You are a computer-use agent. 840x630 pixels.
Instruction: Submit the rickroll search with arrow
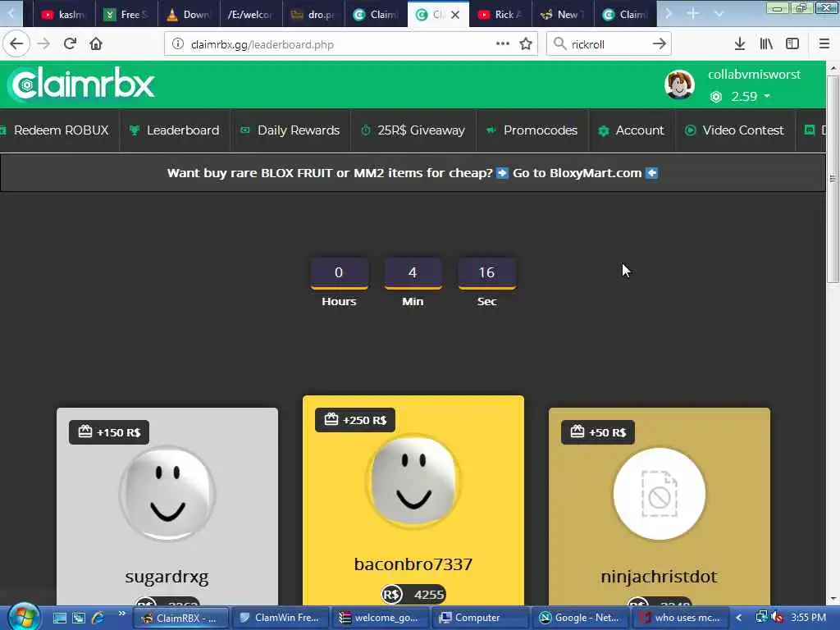coord(660,44)
